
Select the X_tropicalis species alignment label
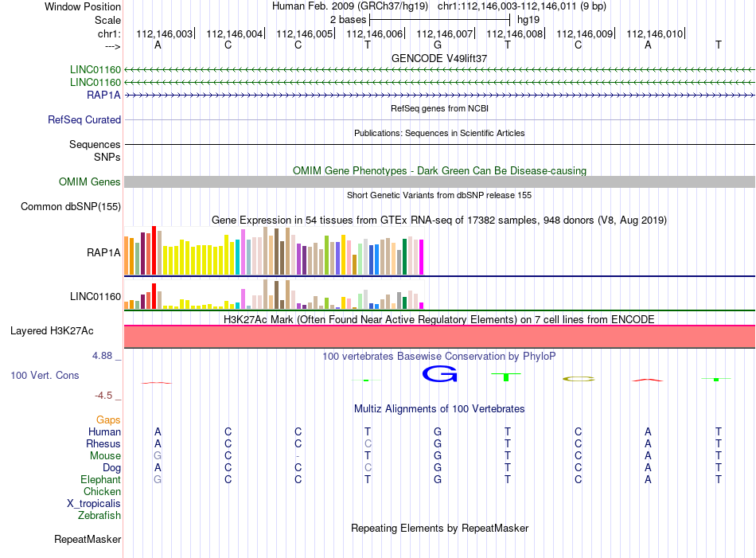[94, 504]
